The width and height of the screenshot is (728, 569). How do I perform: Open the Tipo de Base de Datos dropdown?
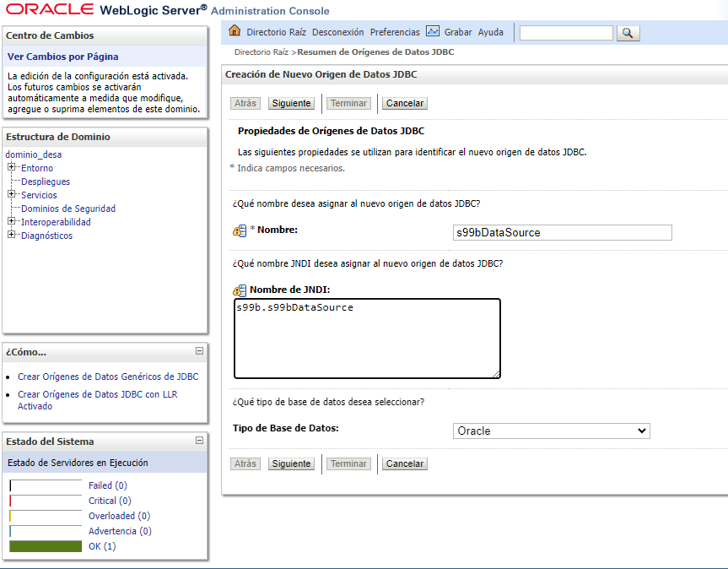[x=551, y=431]
